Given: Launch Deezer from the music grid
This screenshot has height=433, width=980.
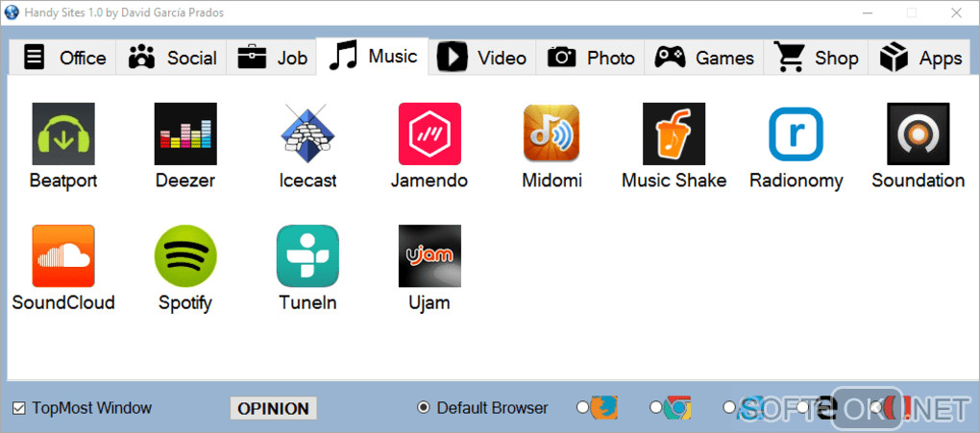Looking at the screenshot, I should tap(185, 133).
